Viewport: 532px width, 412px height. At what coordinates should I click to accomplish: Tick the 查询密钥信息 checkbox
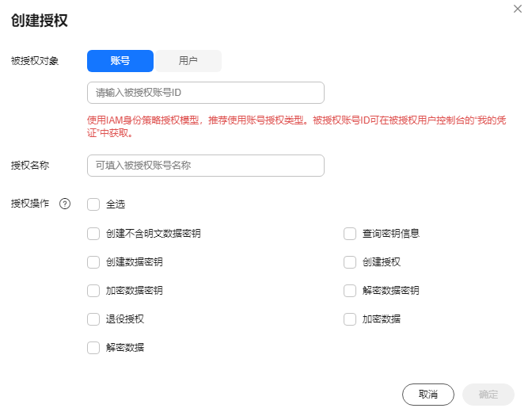(350, 234)
